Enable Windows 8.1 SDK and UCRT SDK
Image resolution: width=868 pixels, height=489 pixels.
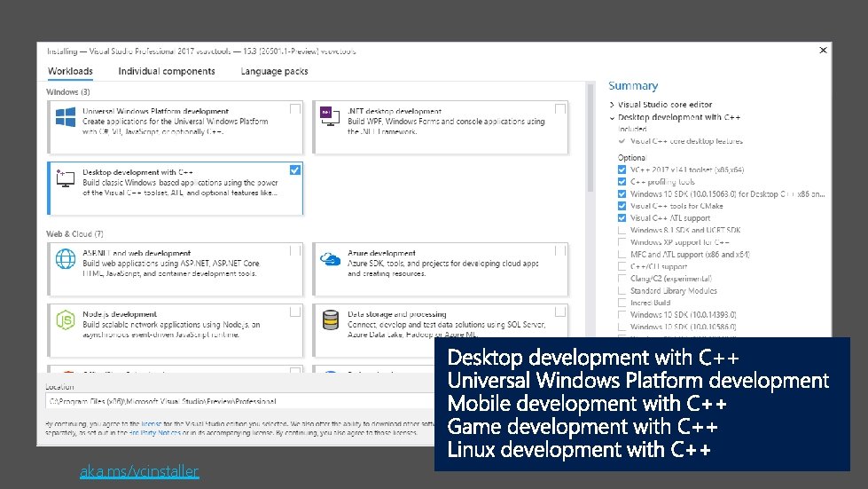622,230
